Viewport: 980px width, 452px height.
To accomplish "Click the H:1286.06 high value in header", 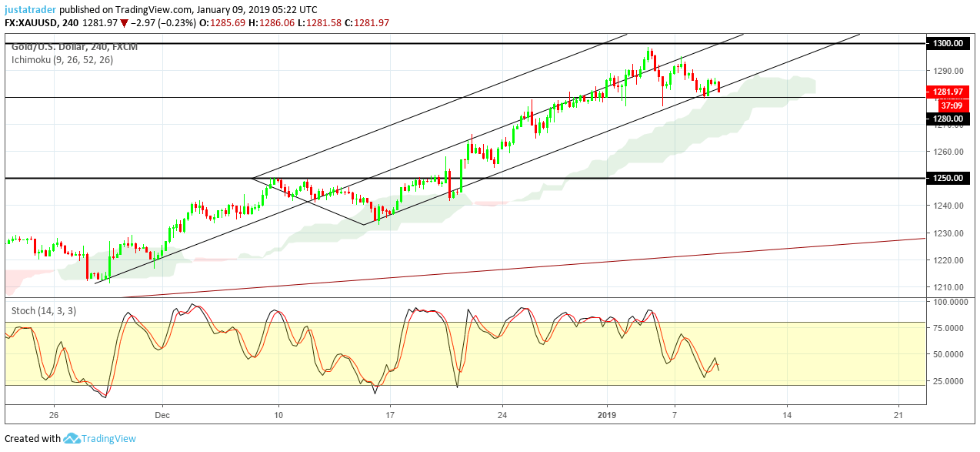I will pos(273,23).
